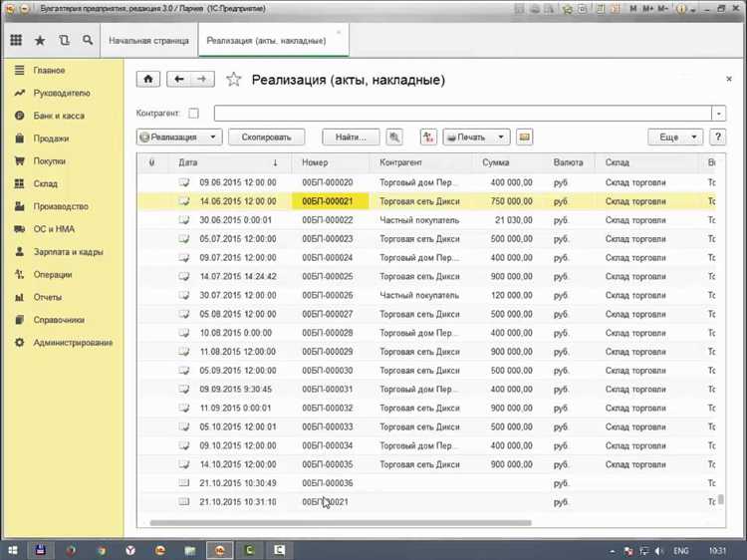Navigate back with the left arrow
This screenshot has width=747, height=560.
179,79
